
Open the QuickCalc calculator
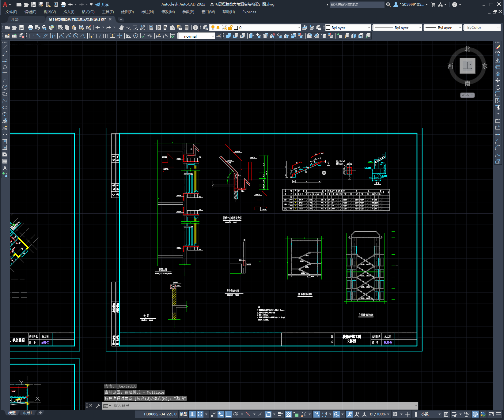[x=187, y=28]
